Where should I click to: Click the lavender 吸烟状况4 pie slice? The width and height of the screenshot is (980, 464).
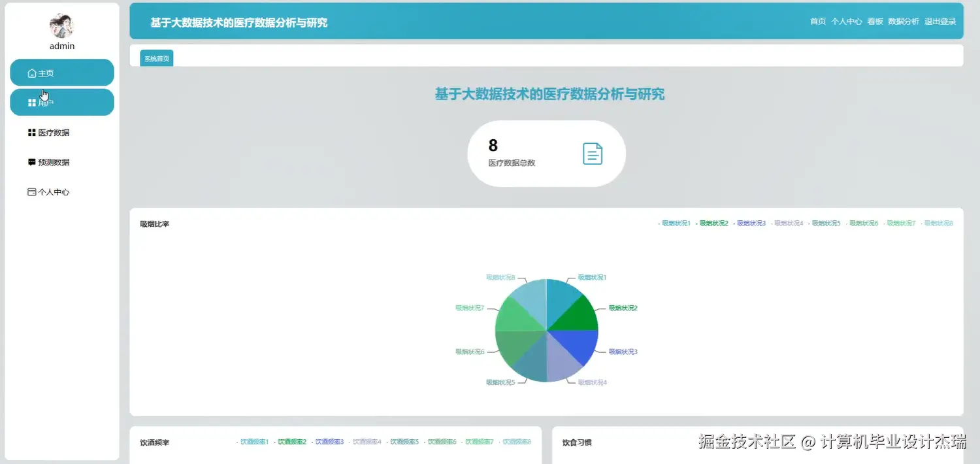pyautogui.click(x=561, y=362)
